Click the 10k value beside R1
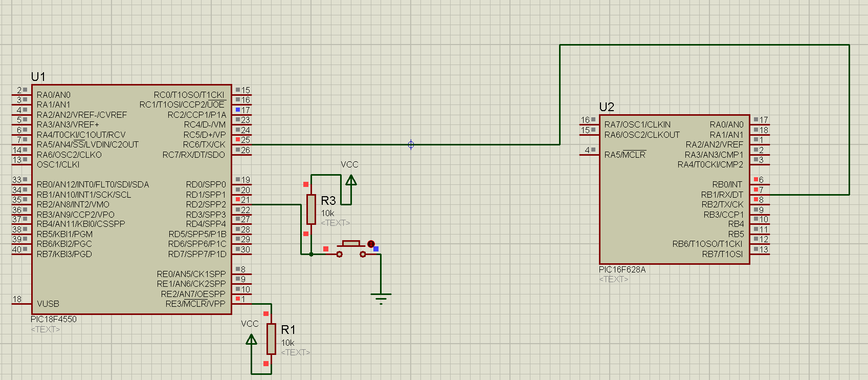Viewport: 868px width, 380px height. (287, 343)
